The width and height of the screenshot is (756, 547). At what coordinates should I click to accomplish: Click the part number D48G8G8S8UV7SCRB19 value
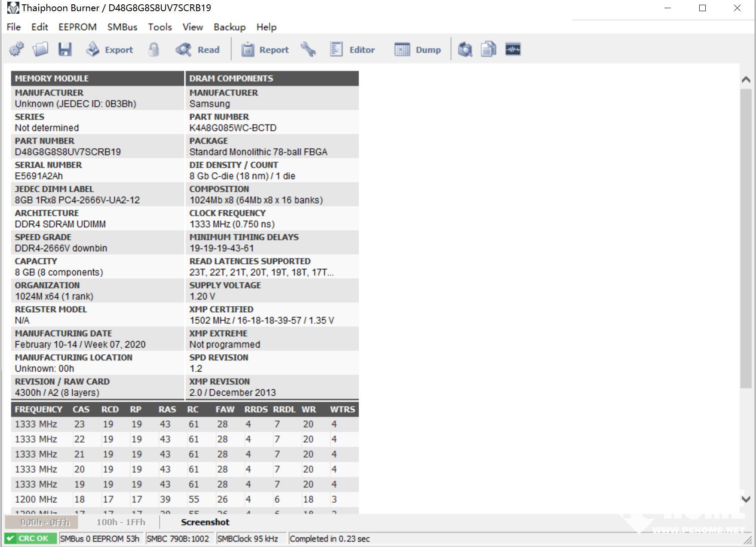click(68, 152)
